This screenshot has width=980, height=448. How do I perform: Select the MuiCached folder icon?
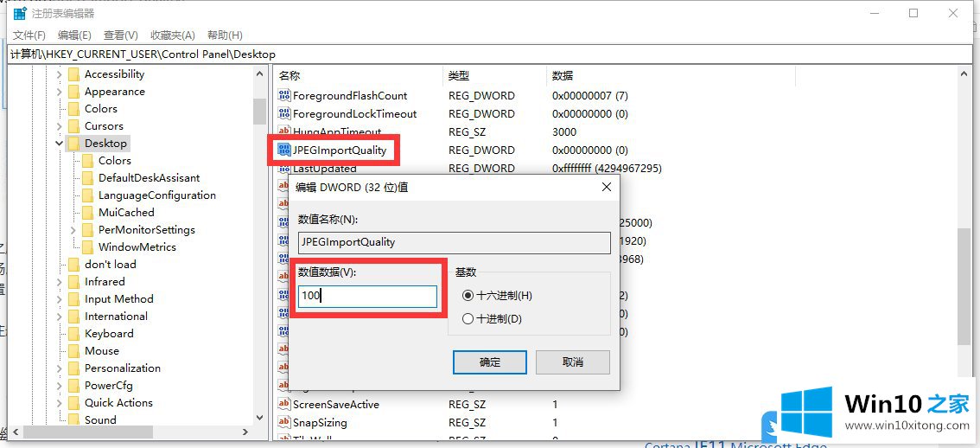[87, 213]
